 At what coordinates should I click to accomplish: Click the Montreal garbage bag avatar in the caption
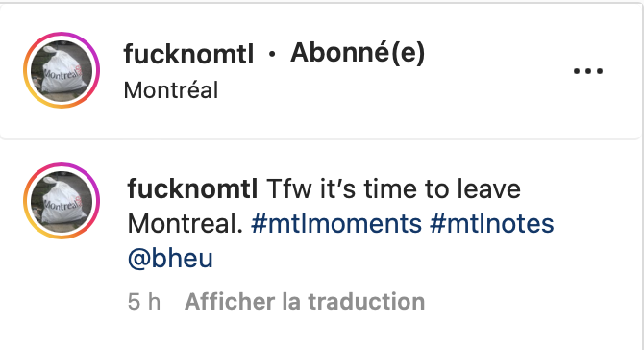(x=62, y=201)
